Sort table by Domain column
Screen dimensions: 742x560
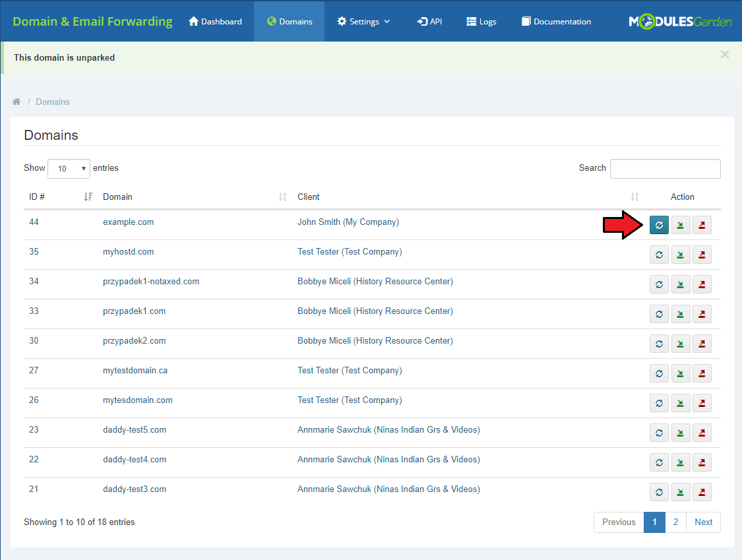195,197
